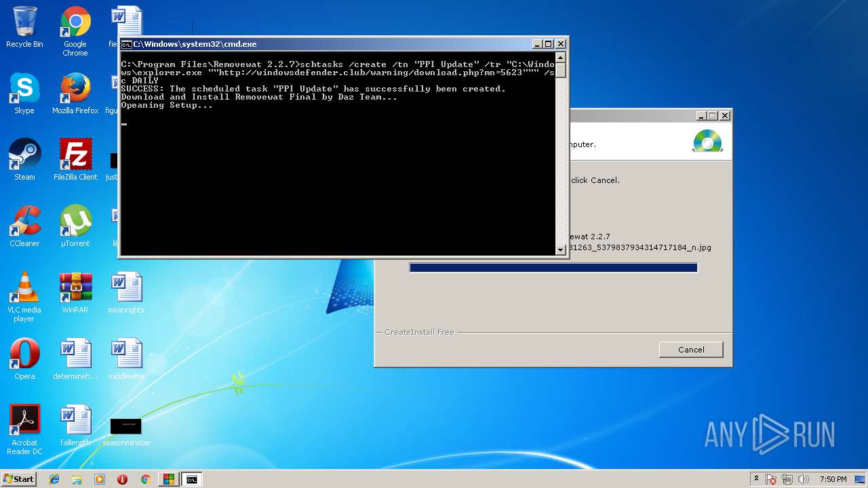The height and width of the screenshot is (488, 868).
Task: Open network status tray icon
Action: (787, 479)
